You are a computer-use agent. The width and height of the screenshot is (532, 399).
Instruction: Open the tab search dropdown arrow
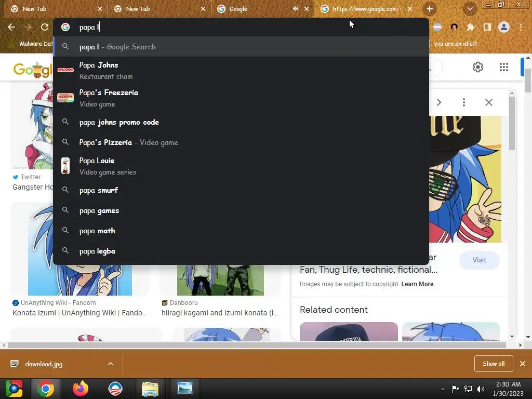[470, 9]
